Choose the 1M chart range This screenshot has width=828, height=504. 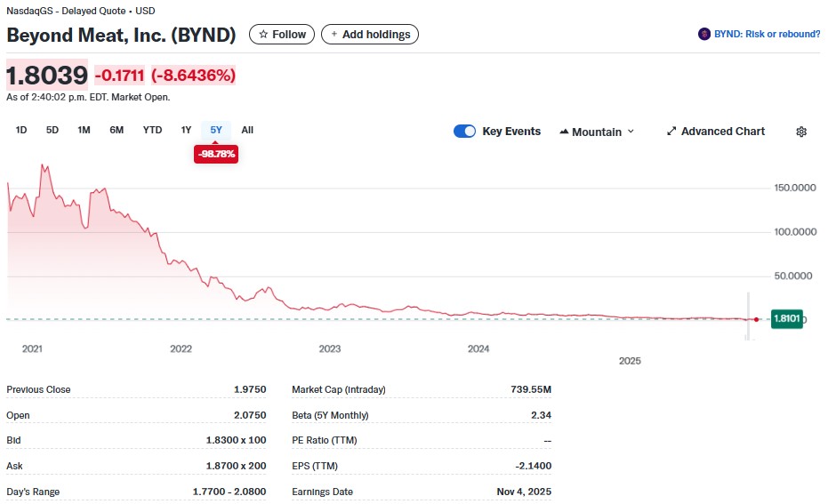point(84,130)
